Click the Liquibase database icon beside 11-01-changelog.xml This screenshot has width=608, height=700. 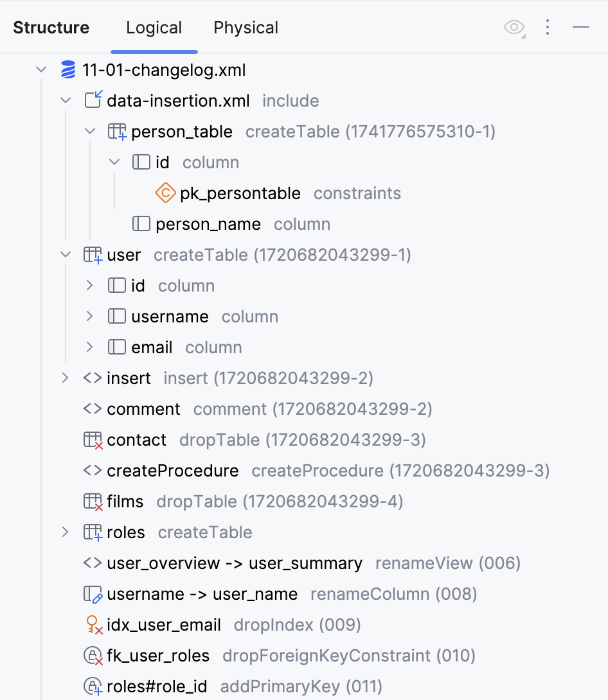(68, 69)
